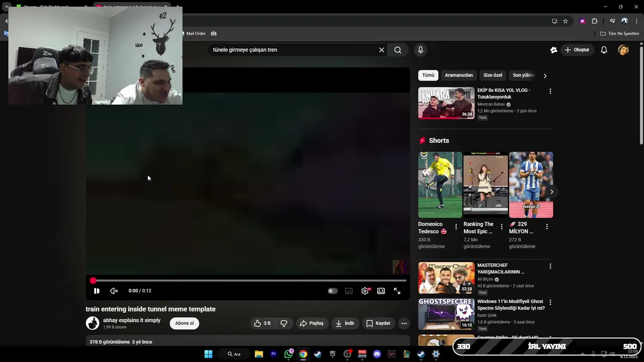Open options for Domenico Tedesco short
Screen dimensions: 644x362
point(456,227)
